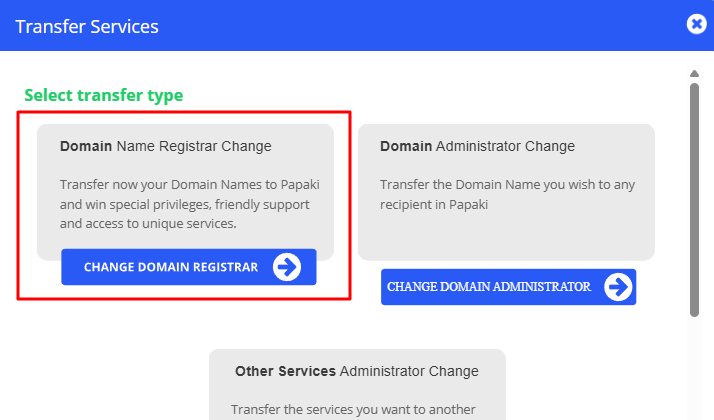
Task: Select the Domain Name Registrar Change card
Action: pyautogui.click(x=186, y=191)
